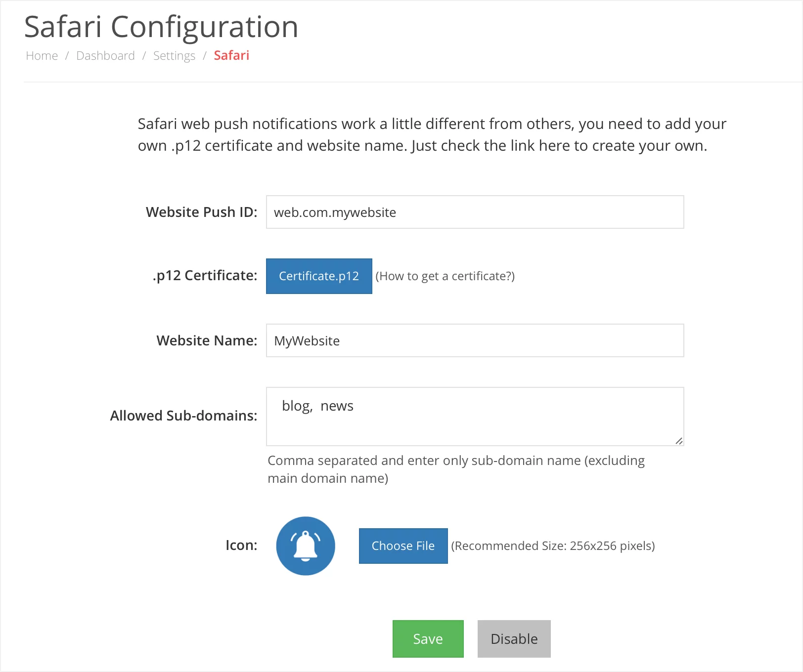Open the Dashboard breadcrumb link
This screenshot has height=672, width=803.
pos(105,56)
